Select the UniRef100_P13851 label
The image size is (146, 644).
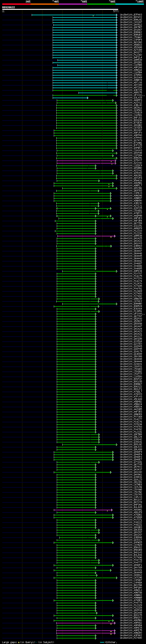131,312
